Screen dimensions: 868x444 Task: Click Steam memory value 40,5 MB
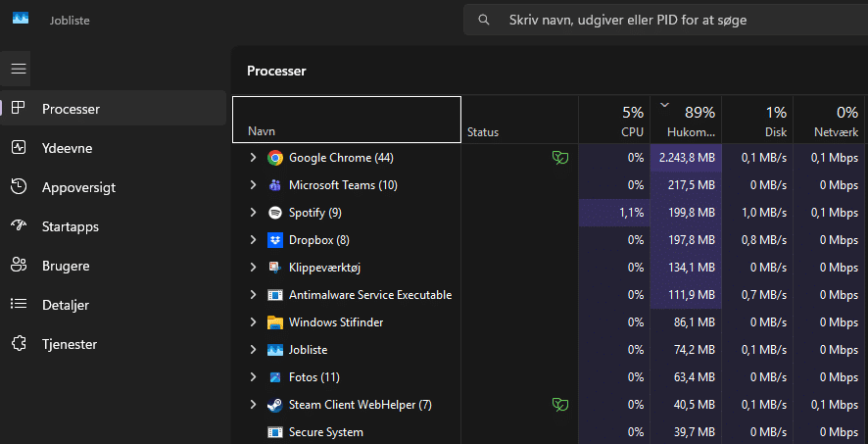coord(695,405)
